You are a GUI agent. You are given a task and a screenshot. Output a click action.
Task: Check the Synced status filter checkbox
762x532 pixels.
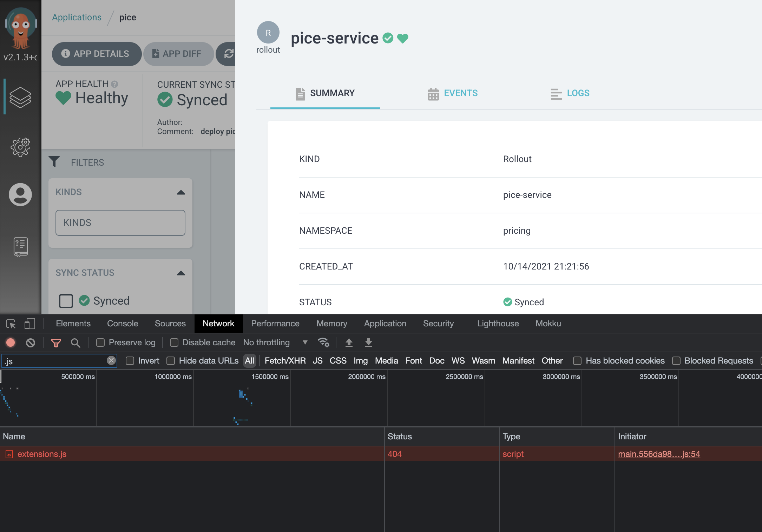tap(66, 301)
